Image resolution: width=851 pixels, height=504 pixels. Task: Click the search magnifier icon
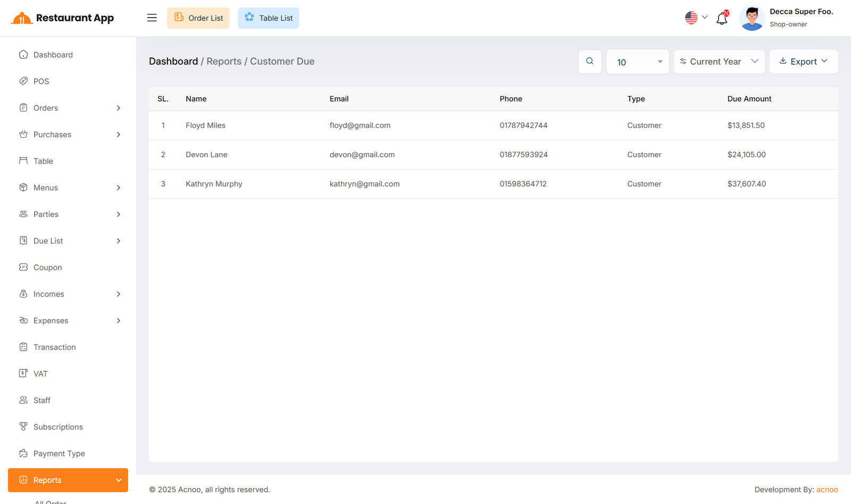pos(589,62)
